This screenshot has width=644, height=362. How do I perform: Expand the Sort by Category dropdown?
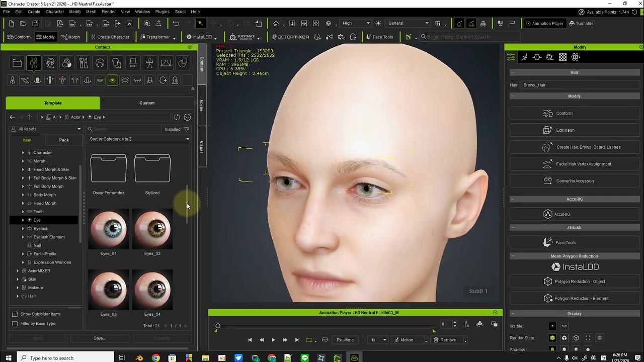138,139
